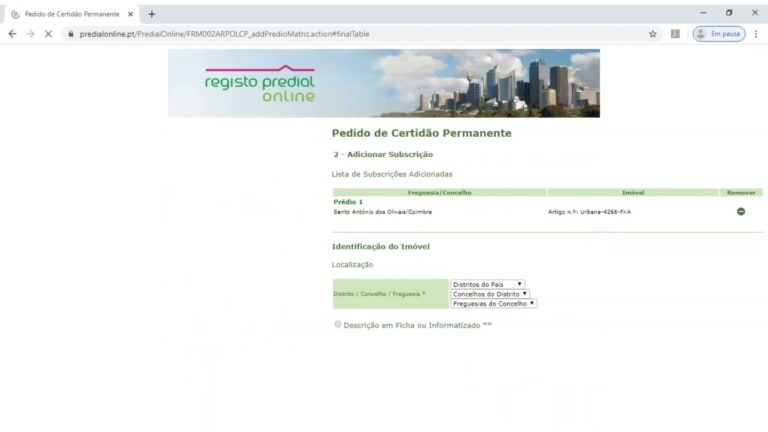This screenshot has width=768, height=432.
Task: Close the Pedido de Certidão Permanente tab
Action: point(130,14)
